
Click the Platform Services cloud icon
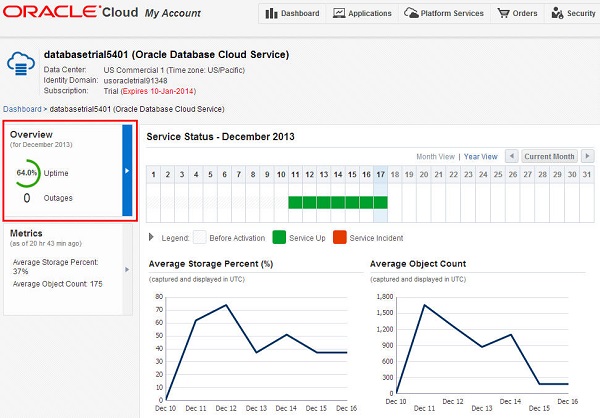(411, 13)
